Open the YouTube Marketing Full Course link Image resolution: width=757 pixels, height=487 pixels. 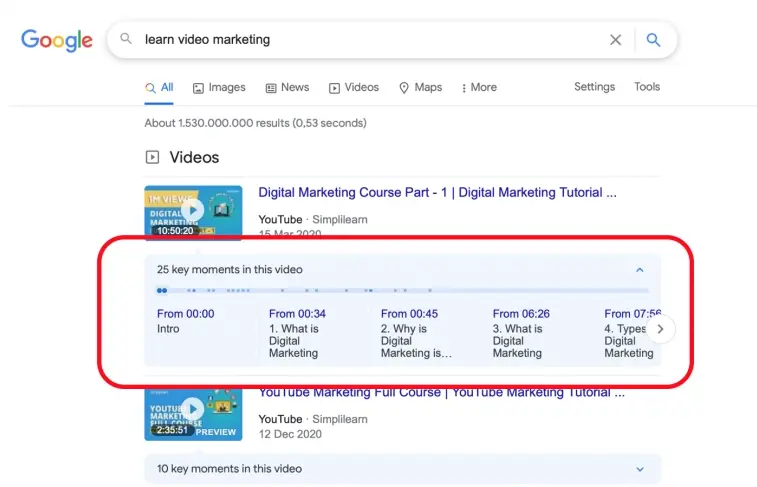[441, 393]
